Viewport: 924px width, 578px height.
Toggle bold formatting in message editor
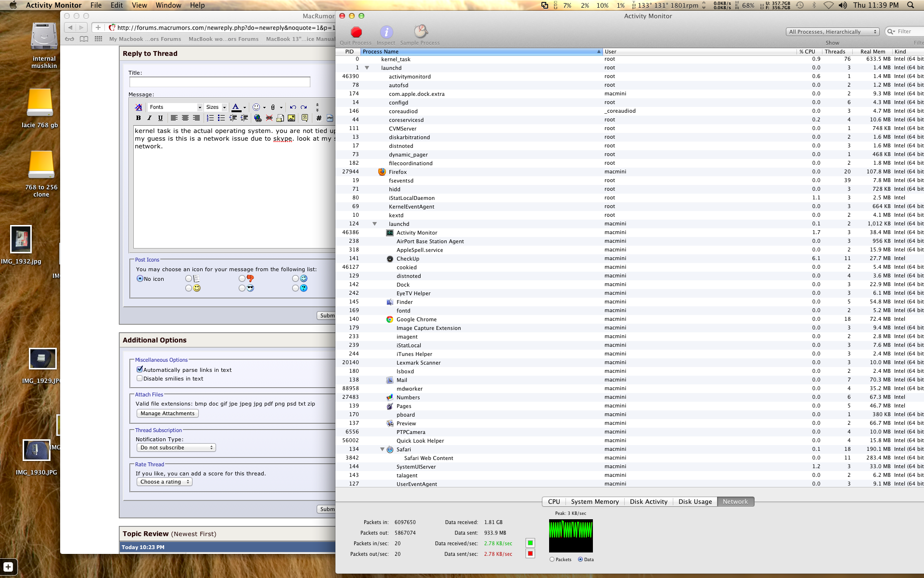pos(139,118)
